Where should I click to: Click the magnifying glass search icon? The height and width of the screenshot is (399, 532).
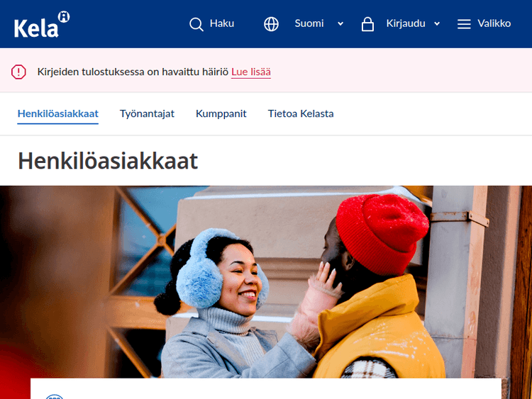[196, 24]
